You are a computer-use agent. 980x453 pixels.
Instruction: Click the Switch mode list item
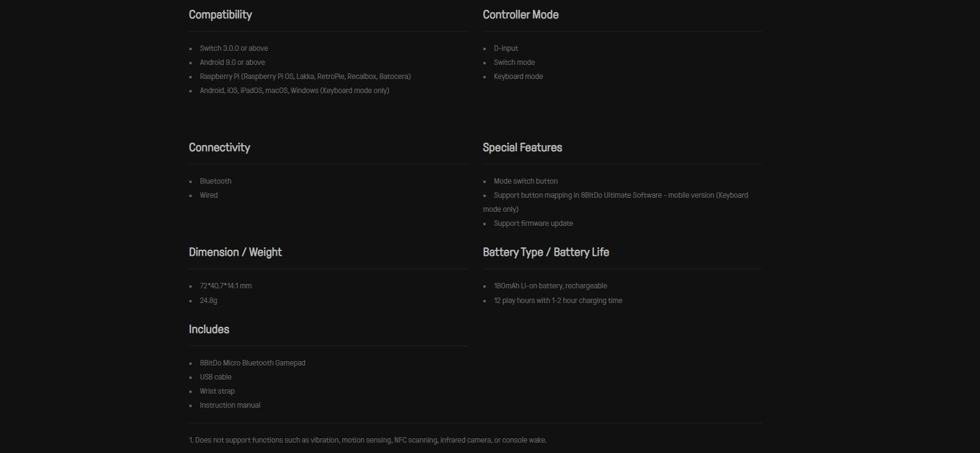514,62
